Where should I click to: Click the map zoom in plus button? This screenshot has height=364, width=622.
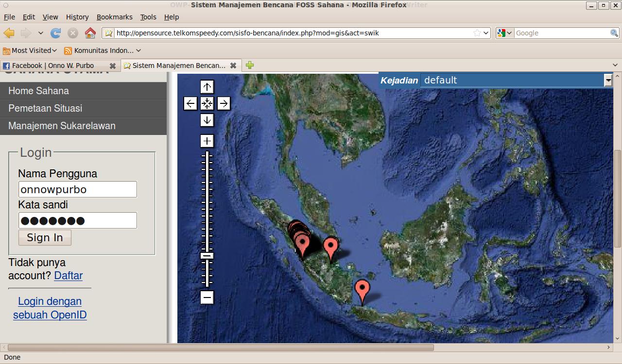(207, 141)
